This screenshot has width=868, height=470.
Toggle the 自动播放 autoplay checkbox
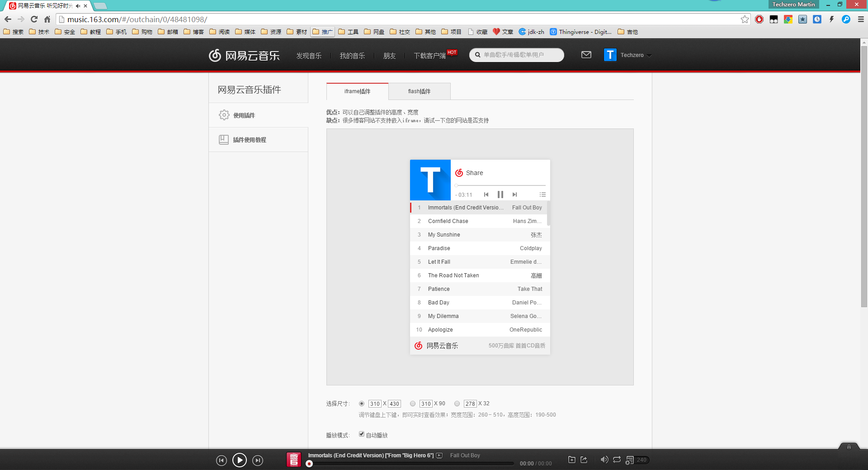362,434
